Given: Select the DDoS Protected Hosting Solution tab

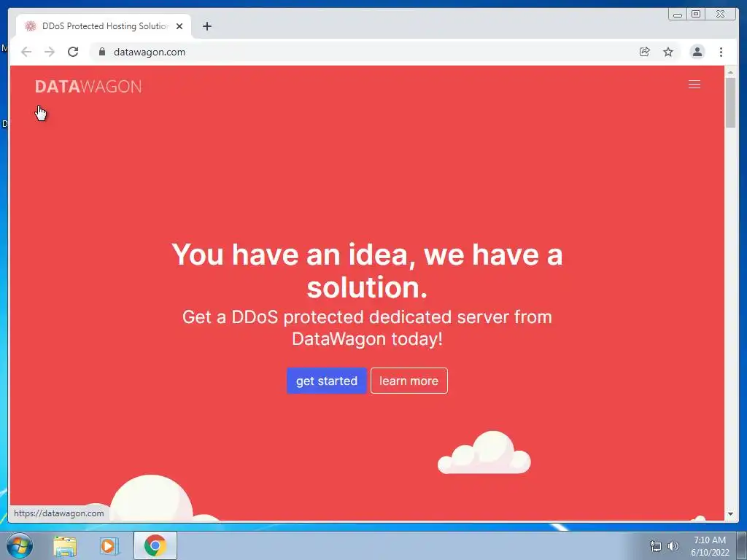Looking at the screenshot, I should tap(104, 26).
